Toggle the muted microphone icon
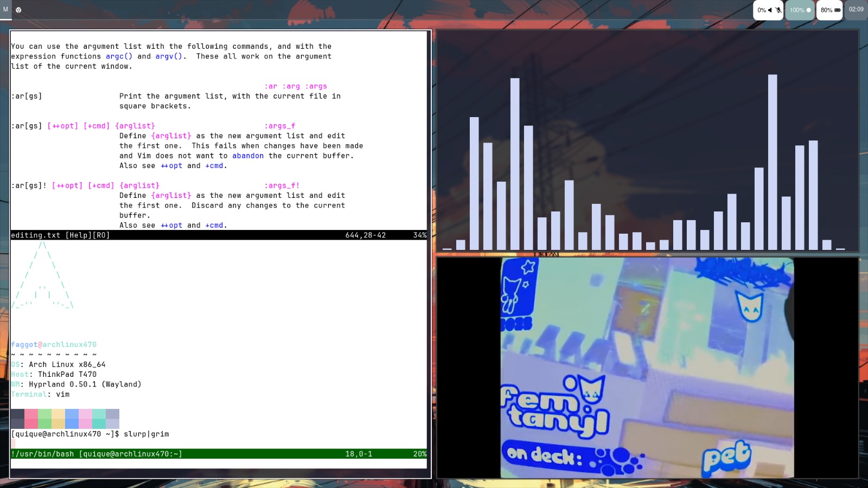 coord(778,10)
